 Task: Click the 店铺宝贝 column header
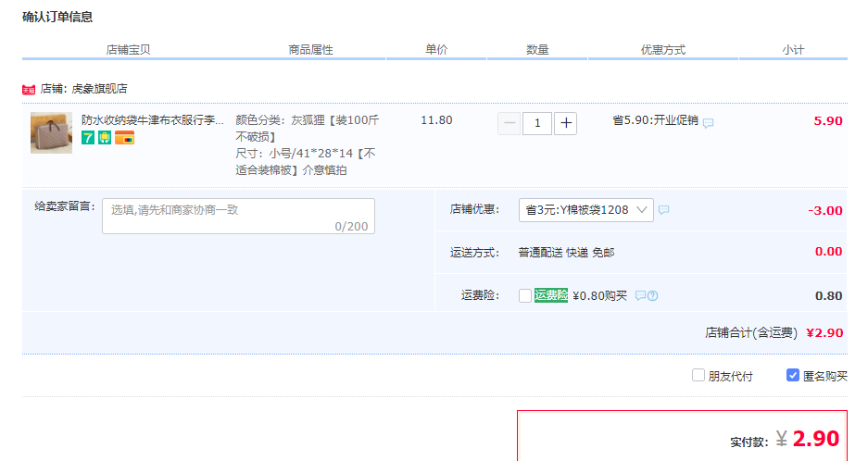pos(128,50)
